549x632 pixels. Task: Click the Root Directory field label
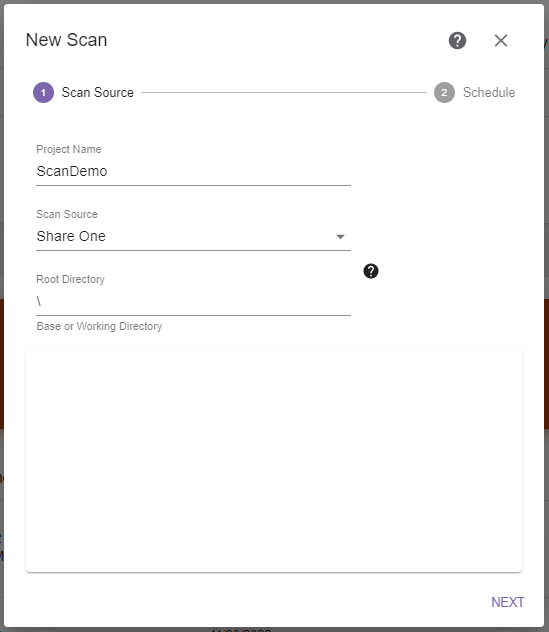(71, 279)
